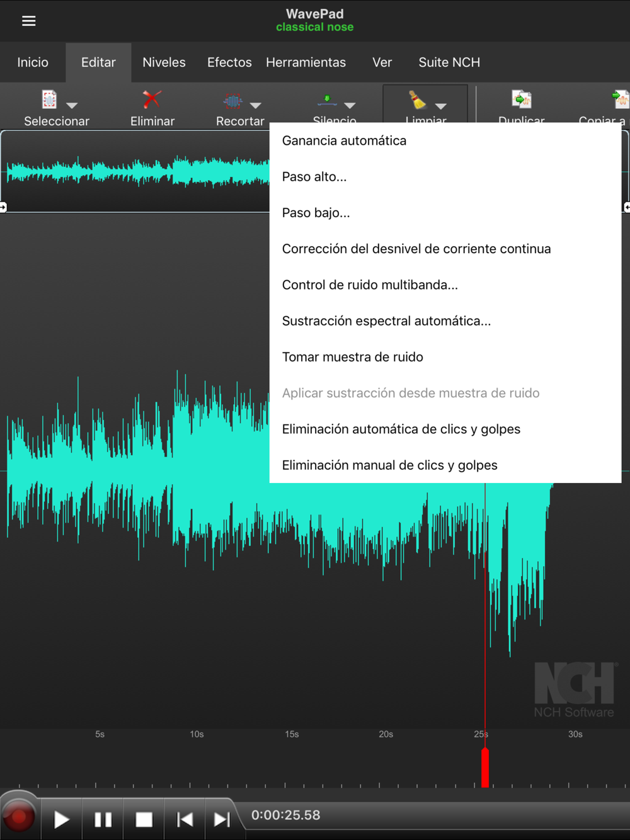Open the Efectos tab
This screenshot has width=630, height=840.
[229, 62]
